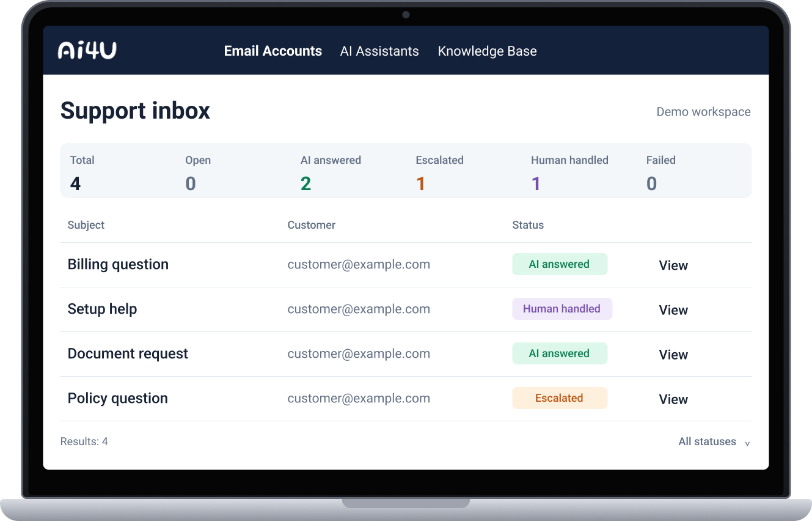Go to Knowledge Base tab
The width and height of the screenshot is (812, 521).
(x=488, y=51)
